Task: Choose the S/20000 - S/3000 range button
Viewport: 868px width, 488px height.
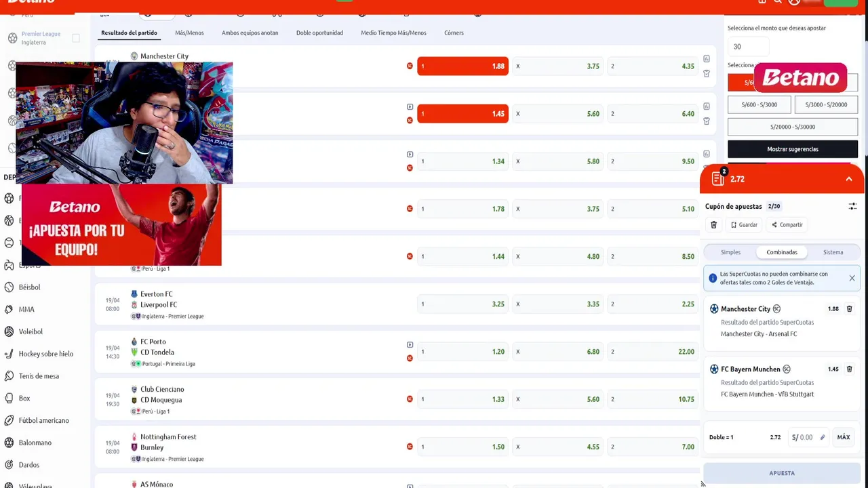Action: (x=793, y=127)
